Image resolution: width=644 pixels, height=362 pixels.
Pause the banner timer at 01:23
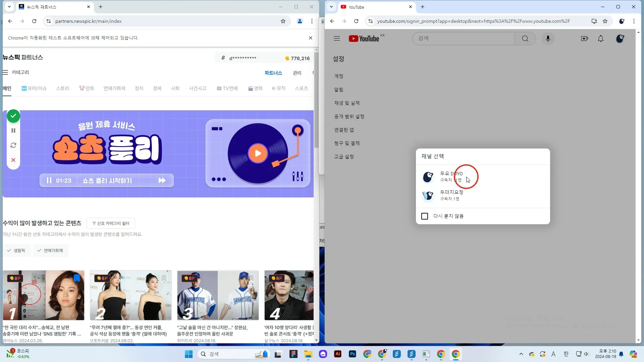coord(49,180)
